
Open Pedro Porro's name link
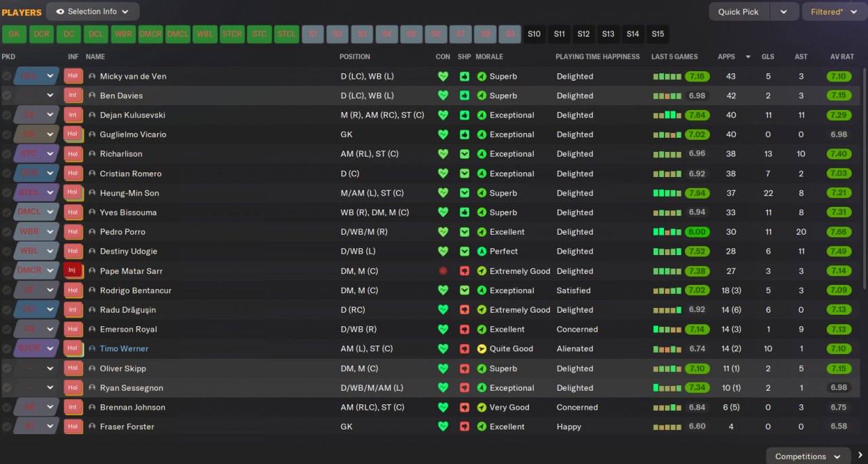pyautogui.click(x=123, y=232)
